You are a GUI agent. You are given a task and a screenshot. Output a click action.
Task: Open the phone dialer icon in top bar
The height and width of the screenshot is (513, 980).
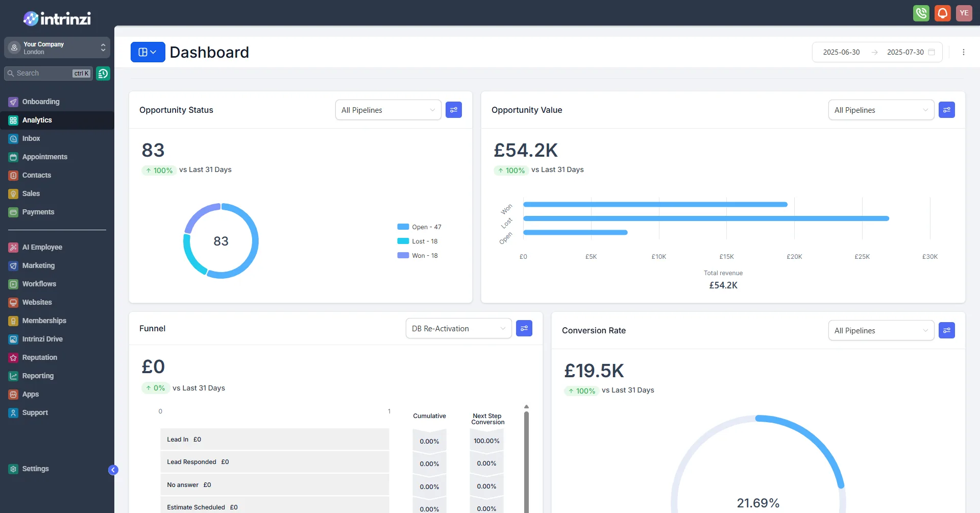921,13
